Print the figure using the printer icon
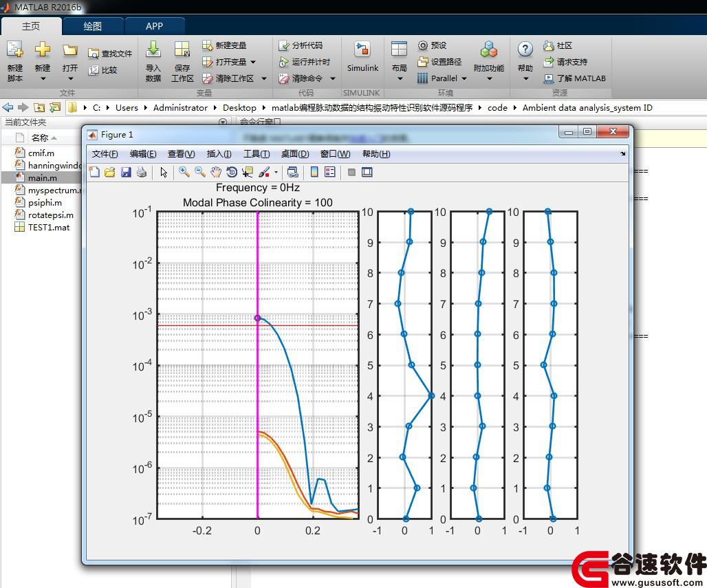Image resolution: width=707 pixels, height=588 pixels. 142,172
